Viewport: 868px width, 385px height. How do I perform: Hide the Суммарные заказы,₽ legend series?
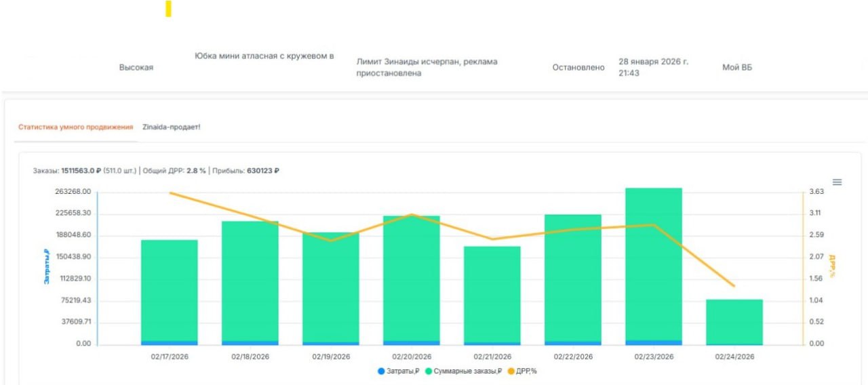pyautogui.click(x=465, y=371)
